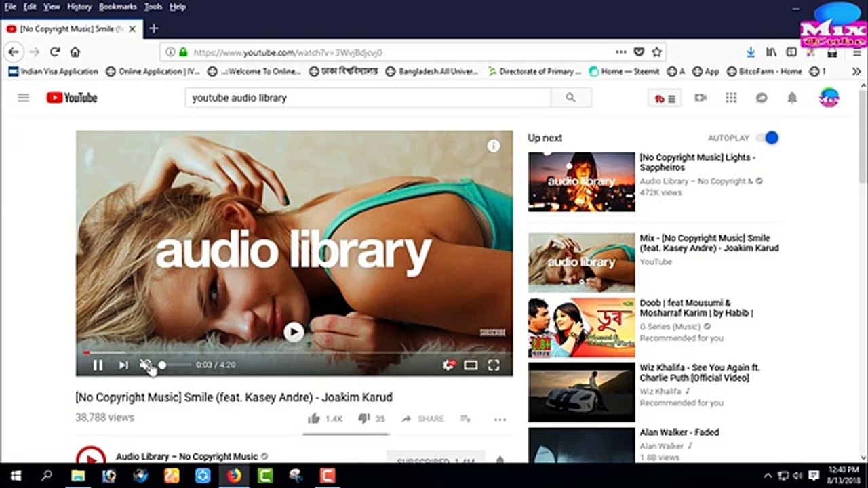Bookmark this page with the star

point(656,52)
